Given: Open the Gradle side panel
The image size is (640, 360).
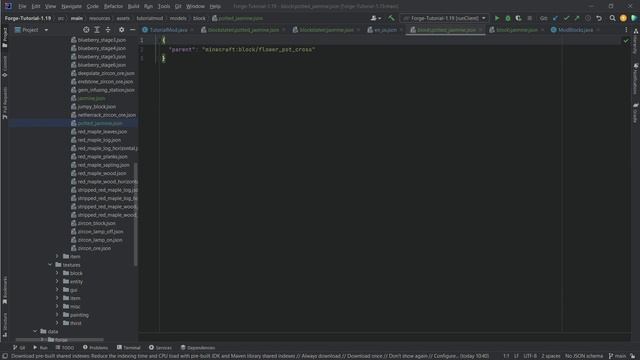Looking at the screenshot, I should point(636,113).
